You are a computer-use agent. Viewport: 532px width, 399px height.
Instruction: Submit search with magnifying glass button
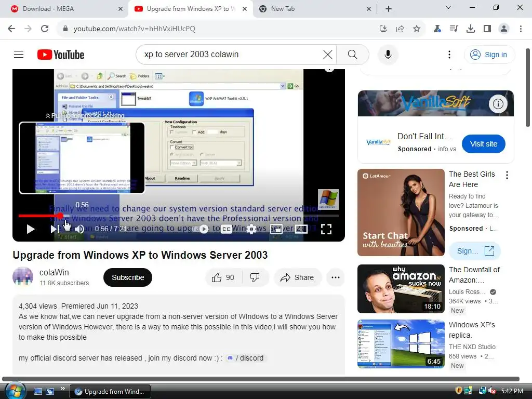point(353,54)
